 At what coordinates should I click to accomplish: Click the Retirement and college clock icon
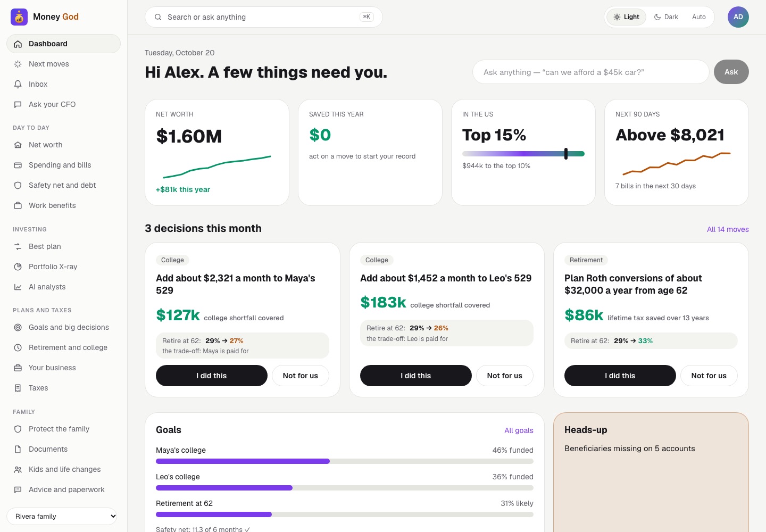point(18,348)
